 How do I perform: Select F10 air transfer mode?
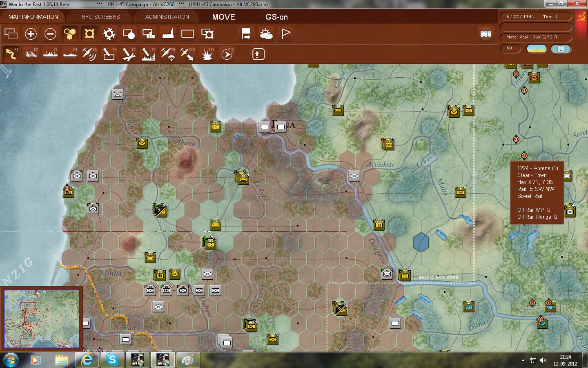[187, 54]
